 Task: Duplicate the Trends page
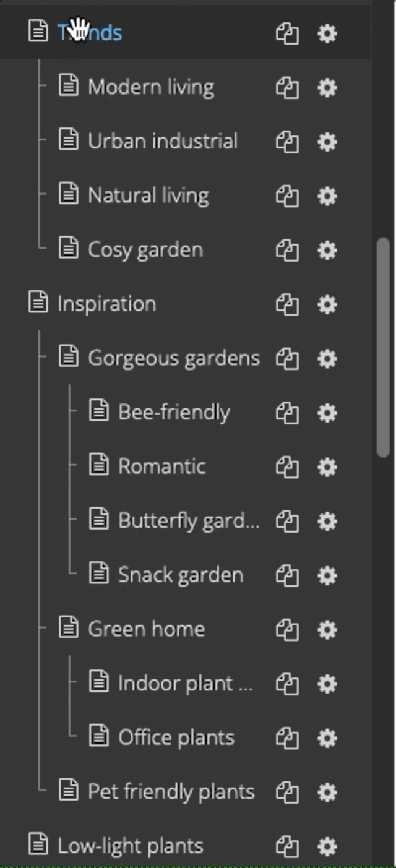pyautogui.click(x=286, y=34)
